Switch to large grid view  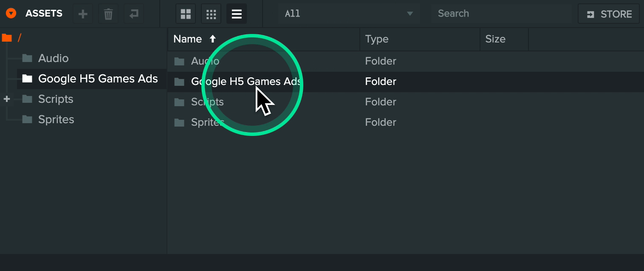tap(186, 14)
